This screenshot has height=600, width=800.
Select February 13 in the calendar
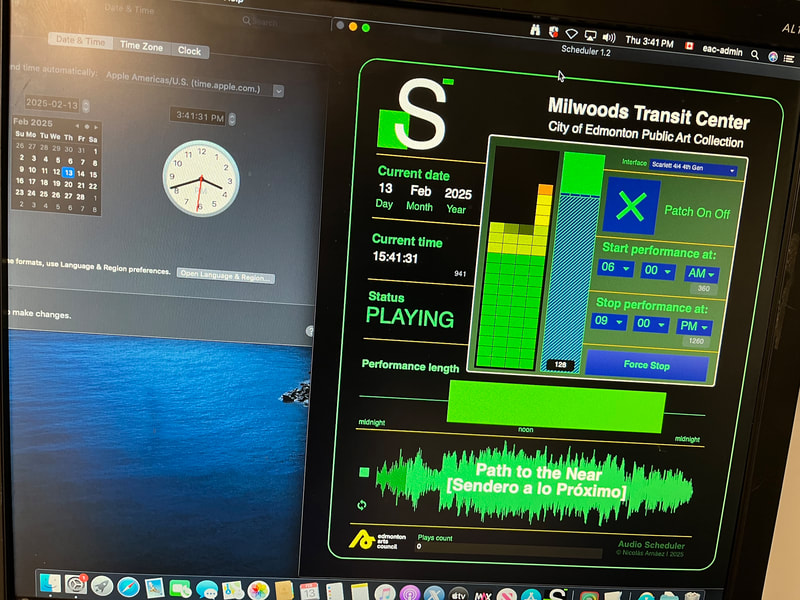click(68, 173)
